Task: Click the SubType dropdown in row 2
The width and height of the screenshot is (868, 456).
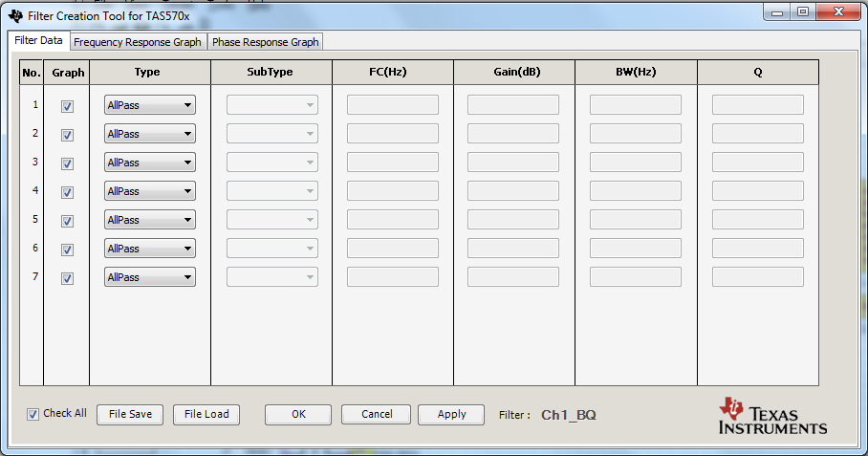Action: tap(272, 134)
